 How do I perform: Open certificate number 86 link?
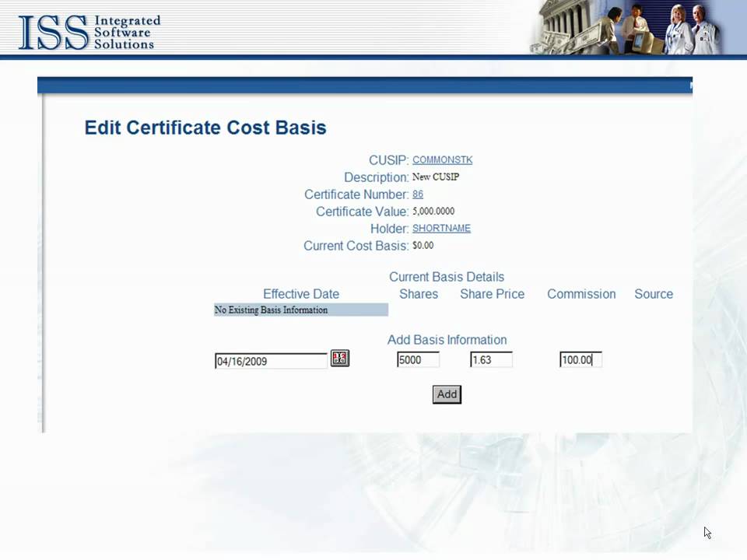418,194
